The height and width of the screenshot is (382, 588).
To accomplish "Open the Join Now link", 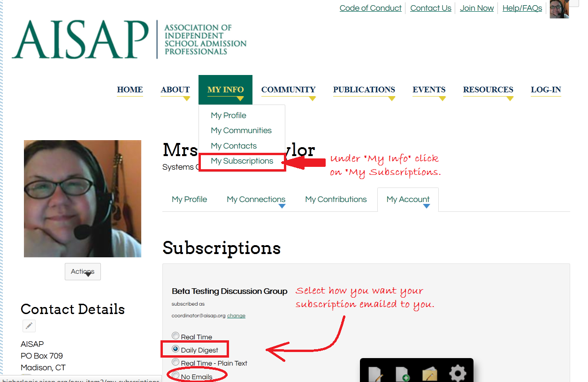I will pyautogui.click(x=476, y=8).
